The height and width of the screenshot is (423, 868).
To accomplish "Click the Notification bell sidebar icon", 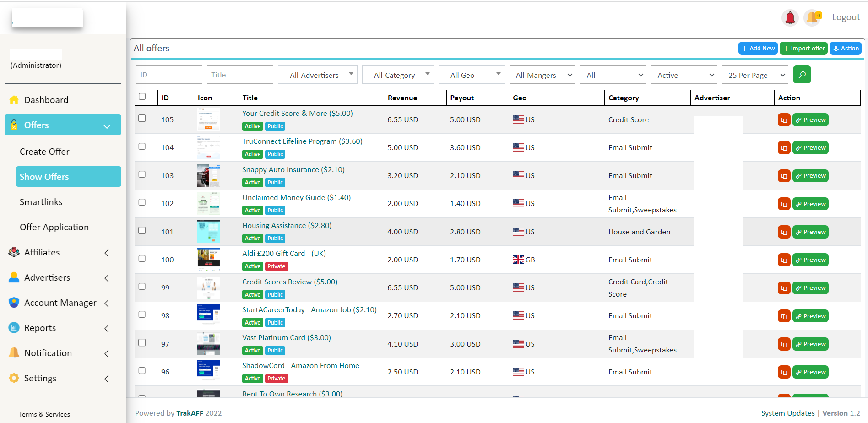I will pyautogui.click(x=14, y=353).
